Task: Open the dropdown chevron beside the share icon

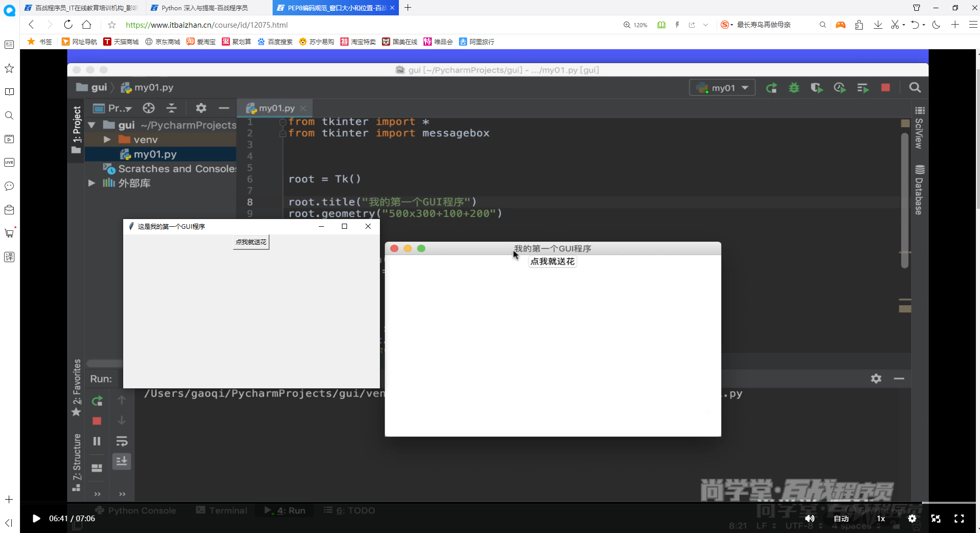Action: (705, 25)
